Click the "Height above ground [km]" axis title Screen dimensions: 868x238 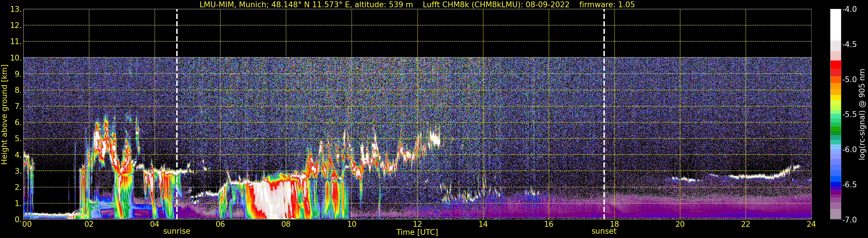coord(4,114)
